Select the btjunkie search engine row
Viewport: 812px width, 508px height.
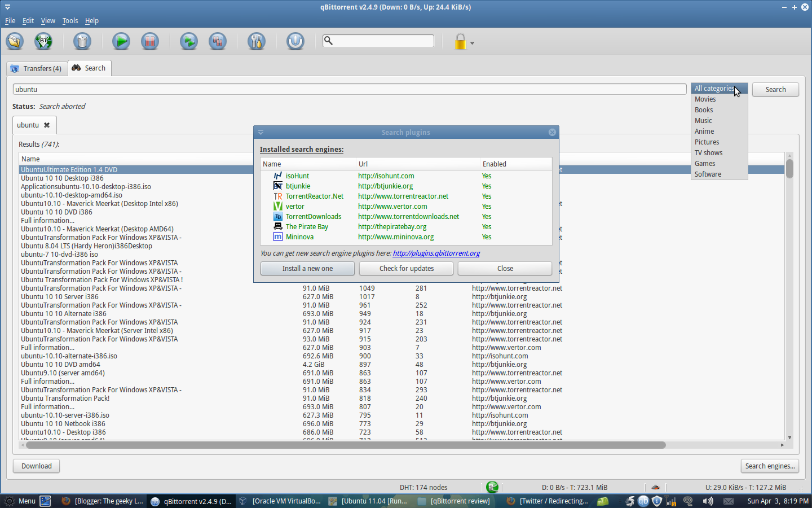point(406,186)
